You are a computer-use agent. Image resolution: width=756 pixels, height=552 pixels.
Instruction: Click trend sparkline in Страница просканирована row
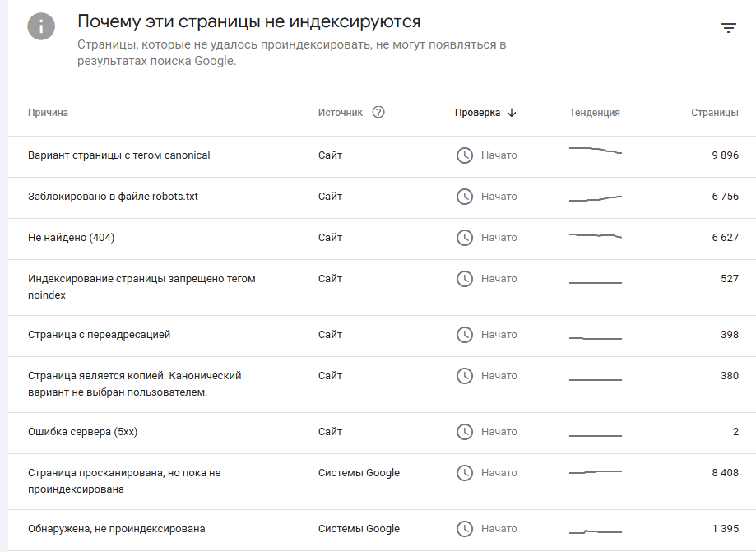click(x=596, y=472)
